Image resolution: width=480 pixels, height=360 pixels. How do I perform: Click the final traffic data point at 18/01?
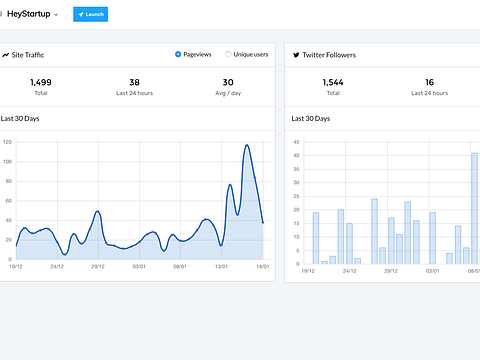click(x=263, y=222)
